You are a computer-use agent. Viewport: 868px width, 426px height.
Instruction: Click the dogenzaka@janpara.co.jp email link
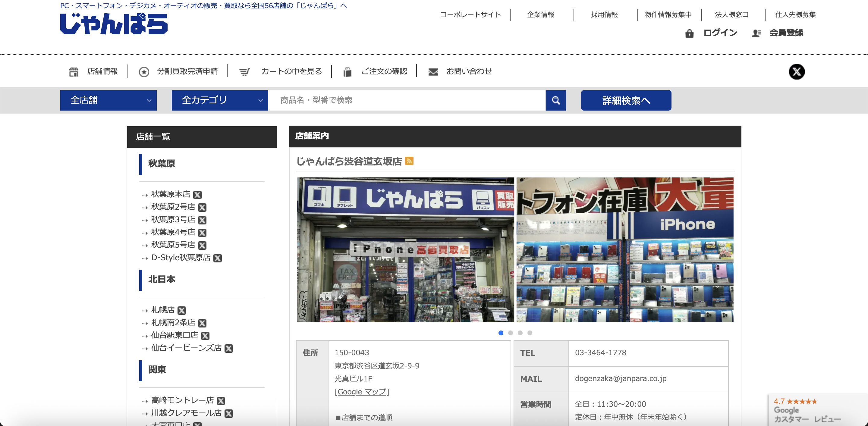tap(620, 378)
